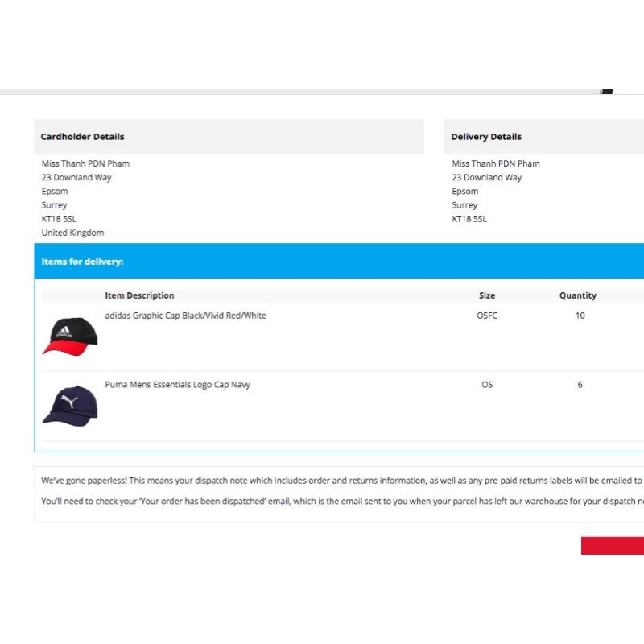Click cardholder name 'Miss Thanh PDN Pham'
Viewport: 644px width, 644px height.
tap(85, 163)
